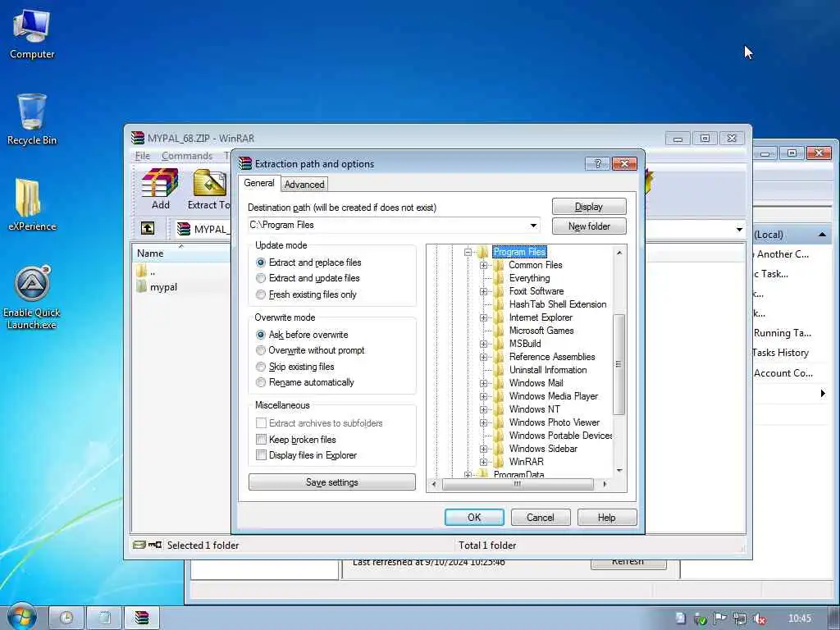Click the mypal folder icon in archive list

click(x=141, y=286)
